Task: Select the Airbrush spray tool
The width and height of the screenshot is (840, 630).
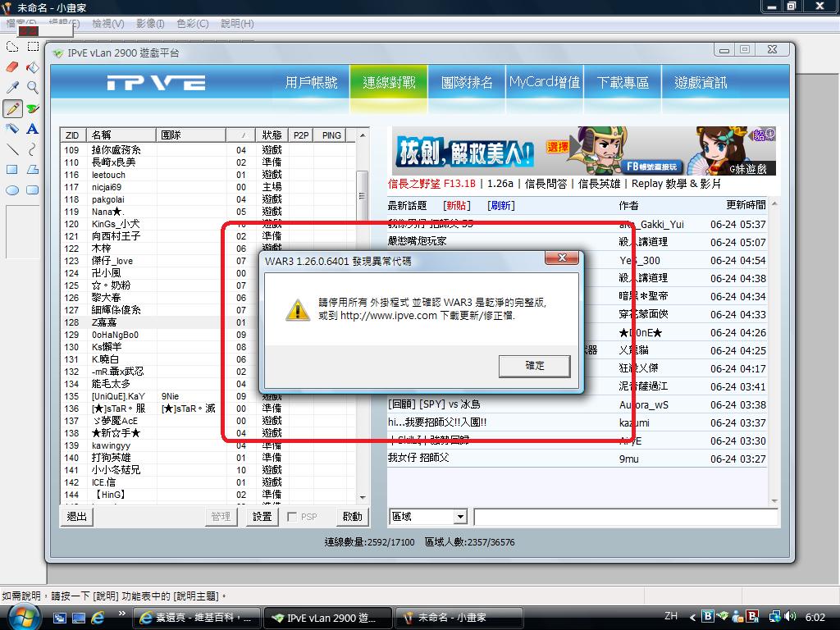Action: click(12, 129)
